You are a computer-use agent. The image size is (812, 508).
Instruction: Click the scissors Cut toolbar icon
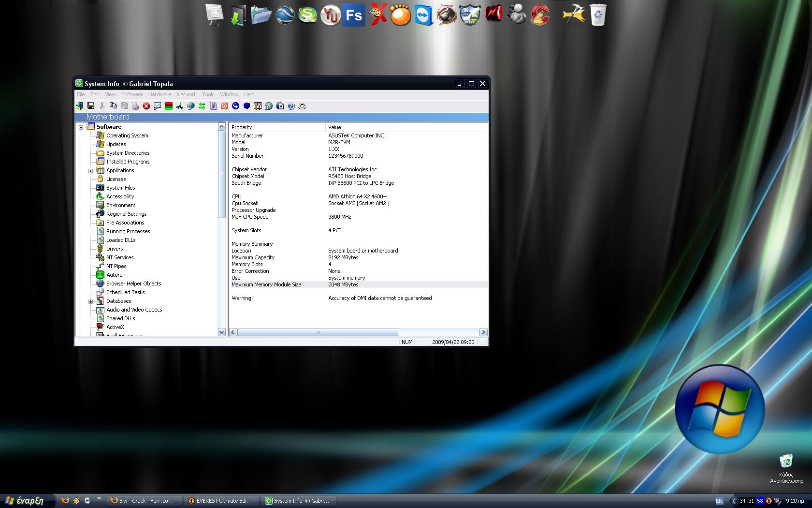102,106
